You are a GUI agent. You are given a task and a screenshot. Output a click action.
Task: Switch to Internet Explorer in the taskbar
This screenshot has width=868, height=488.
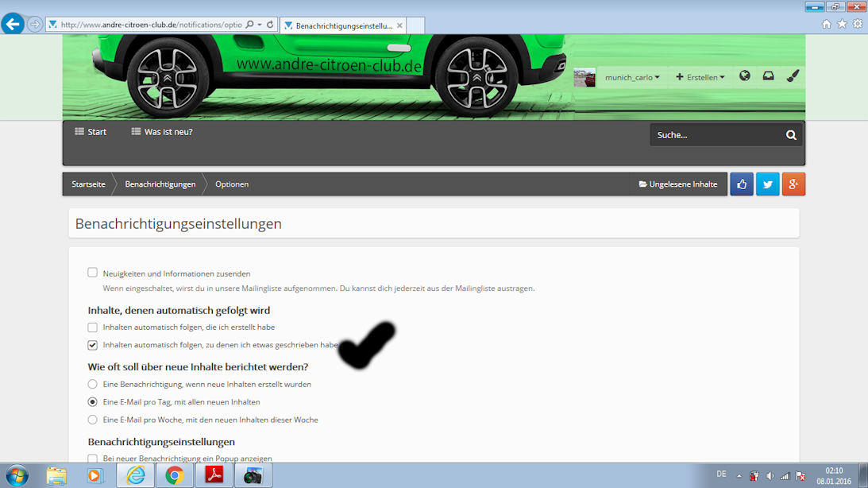136,476
